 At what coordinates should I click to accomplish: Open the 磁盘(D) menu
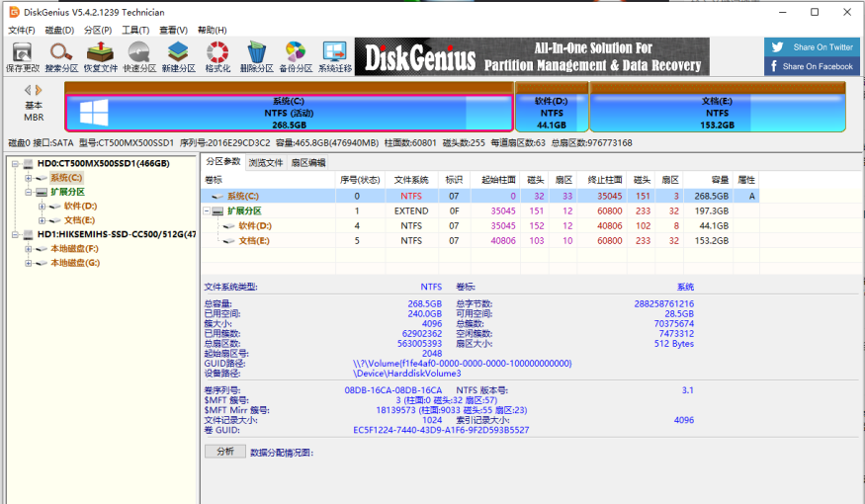point(59,30)
